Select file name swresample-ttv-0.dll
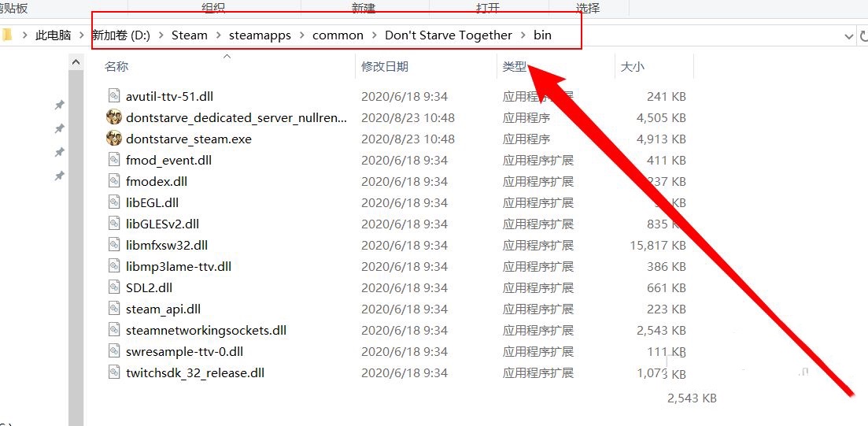Image resolution: width=868 pixels, height=426 pixels. pos(184,352)
